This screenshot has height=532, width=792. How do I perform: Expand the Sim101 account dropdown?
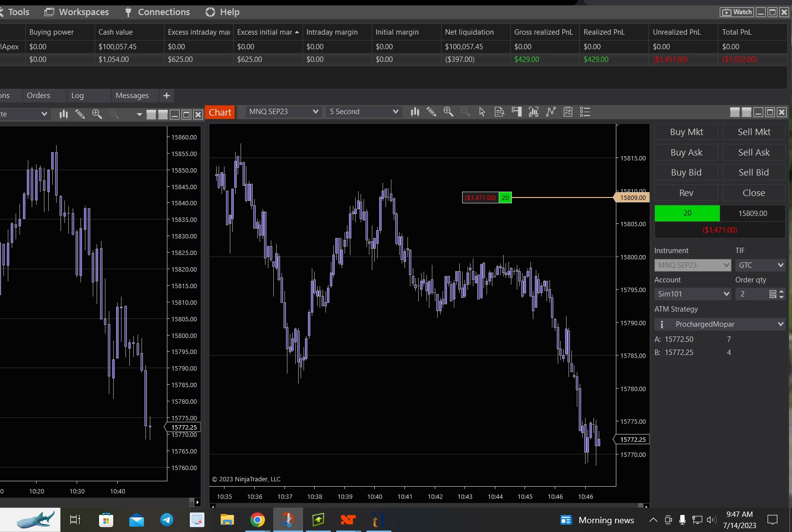tap(693, 294)
